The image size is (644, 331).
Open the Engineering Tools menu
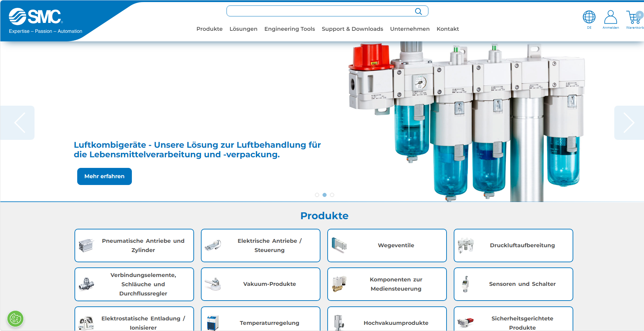pyautogui.click(x=290, y=29)
